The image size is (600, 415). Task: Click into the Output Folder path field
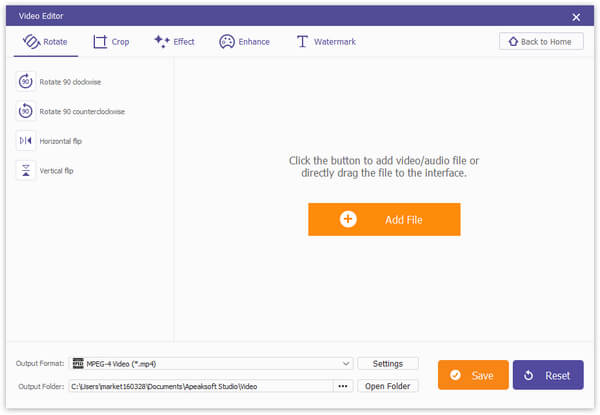point(201,386)
